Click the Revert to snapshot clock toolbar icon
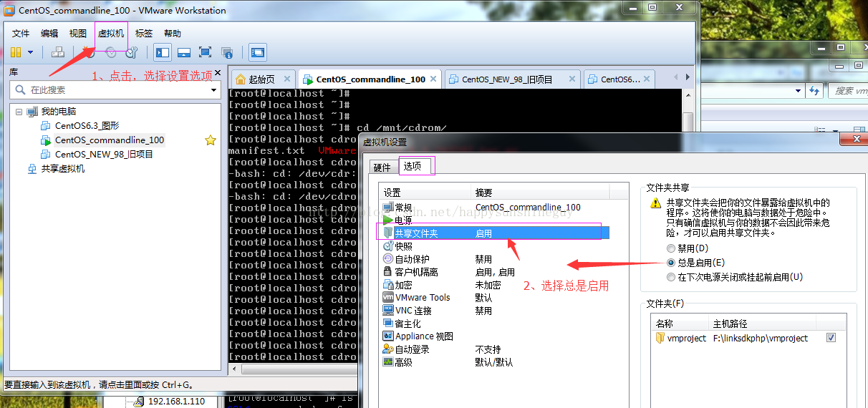The image size is (868, 408). (x=110, y=52)
